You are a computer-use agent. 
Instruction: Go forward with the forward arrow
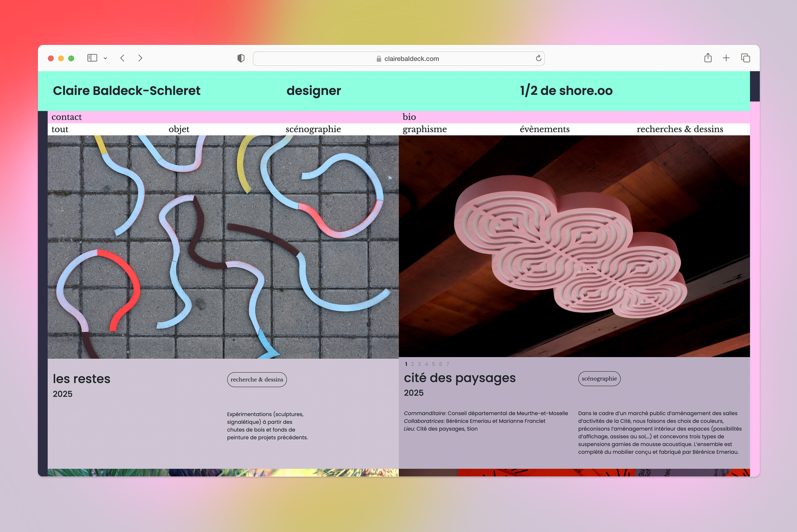point(140,58)
